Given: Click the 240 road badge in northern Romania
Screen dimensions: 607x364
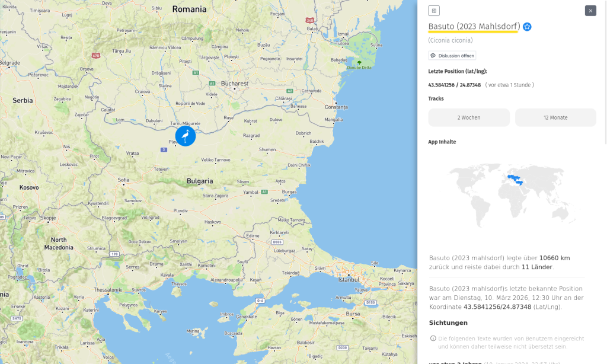Looking at the screenshot, I should pyautogui.click(x=309, y=21).
